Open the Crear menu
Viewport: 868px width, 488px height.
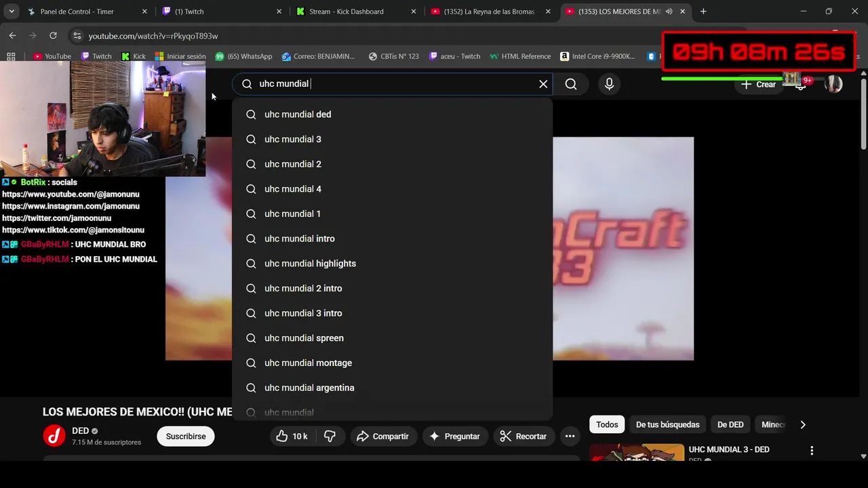[759, 85]
